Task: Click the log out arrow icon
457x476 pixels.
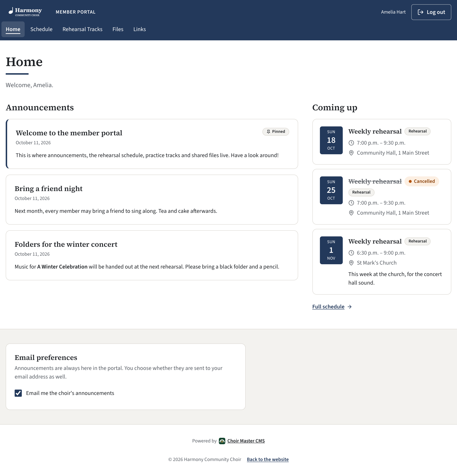Action: pos(421,12)
